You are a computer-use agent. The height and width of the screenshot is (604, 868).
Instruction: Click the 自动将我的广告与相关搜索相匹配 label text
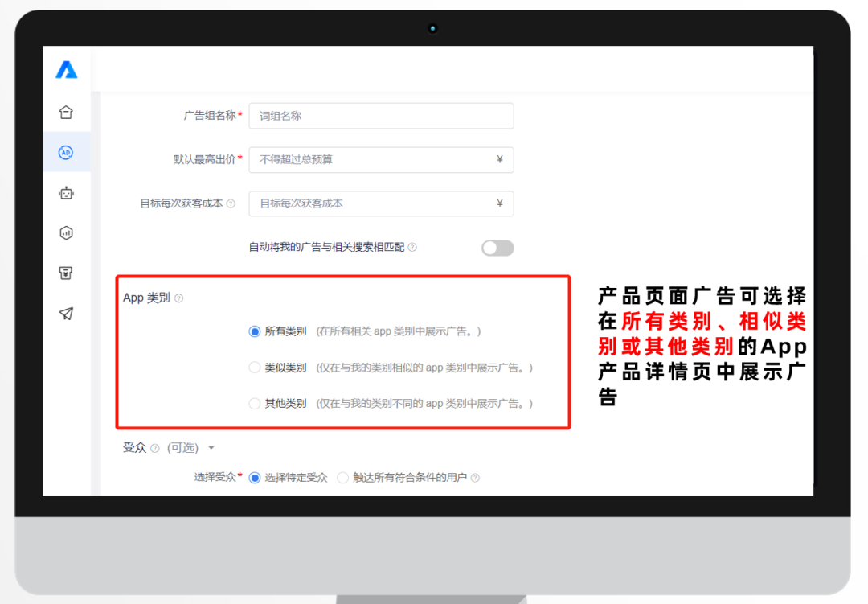pyautogui.click(x=326, y=247)
